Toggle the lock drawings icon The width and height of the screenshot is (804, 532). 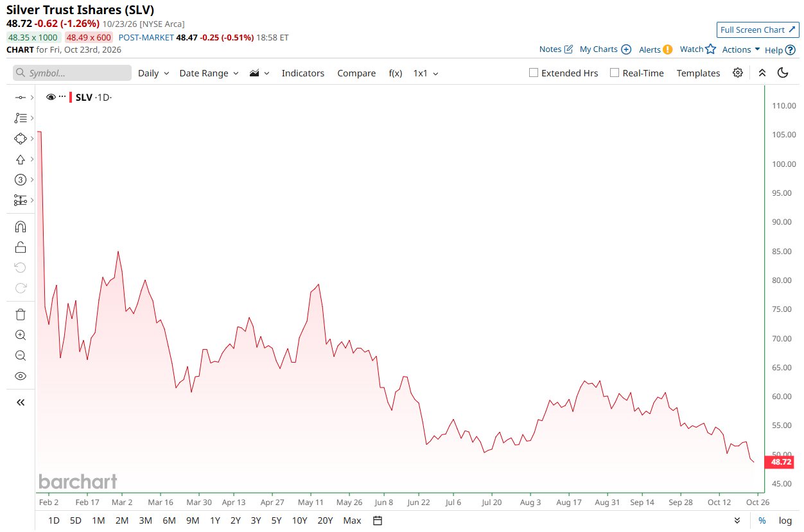point(20,247)
